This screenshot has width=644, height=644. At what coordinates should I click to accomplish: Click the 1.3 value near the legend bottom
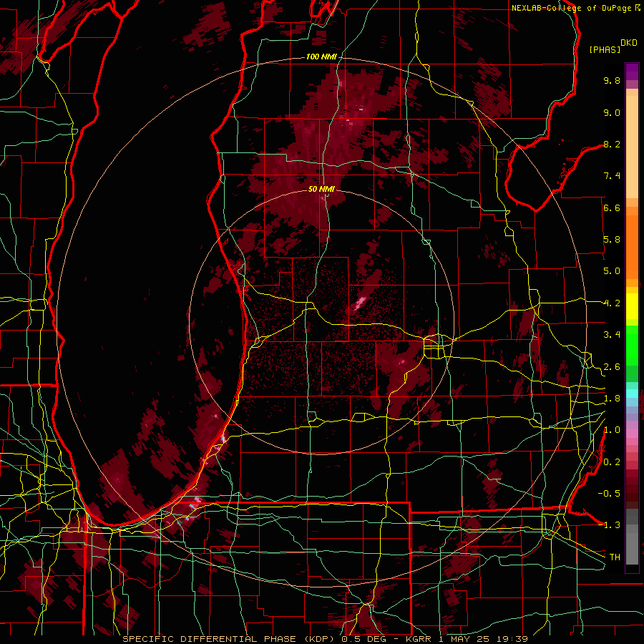tap(612, 525)
